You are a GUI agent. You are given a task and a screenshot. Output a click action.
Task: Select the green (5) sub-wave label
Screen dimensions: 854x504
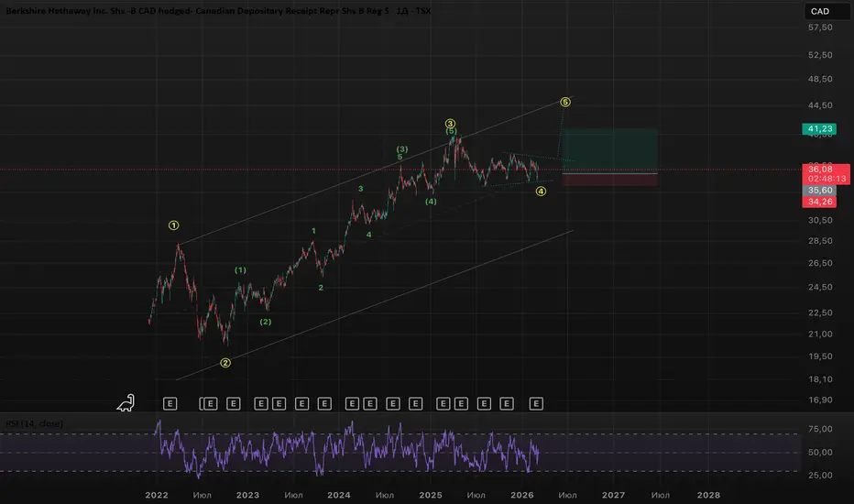click(x=452, y=131)
